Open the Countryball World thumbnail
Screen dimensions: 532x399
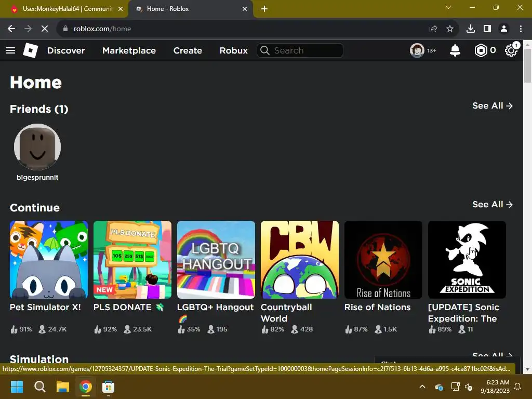(300, 260)
